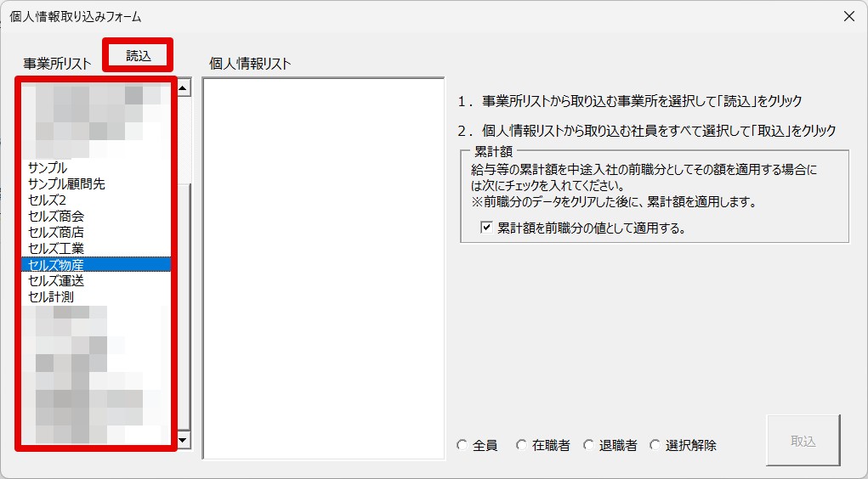Click the 取込 button
Screen dimensions: 868x479
click(803, 441)
